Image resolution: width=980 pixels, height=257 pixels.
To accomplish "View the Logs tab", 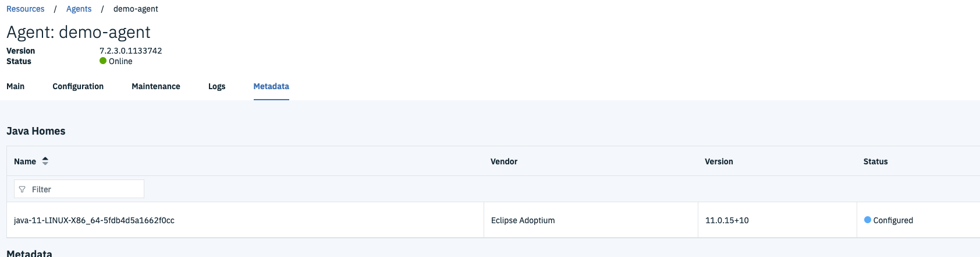I will point(216,86).
